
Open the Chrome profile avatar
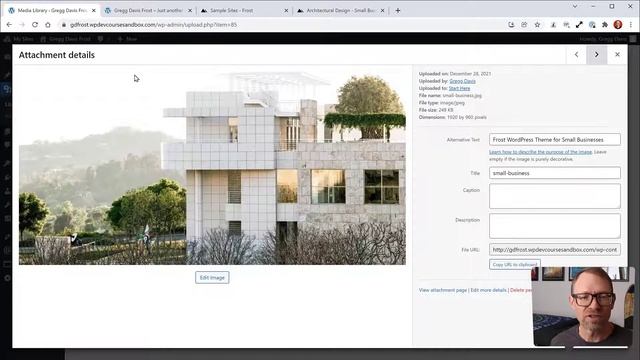[x=618, y=25]
